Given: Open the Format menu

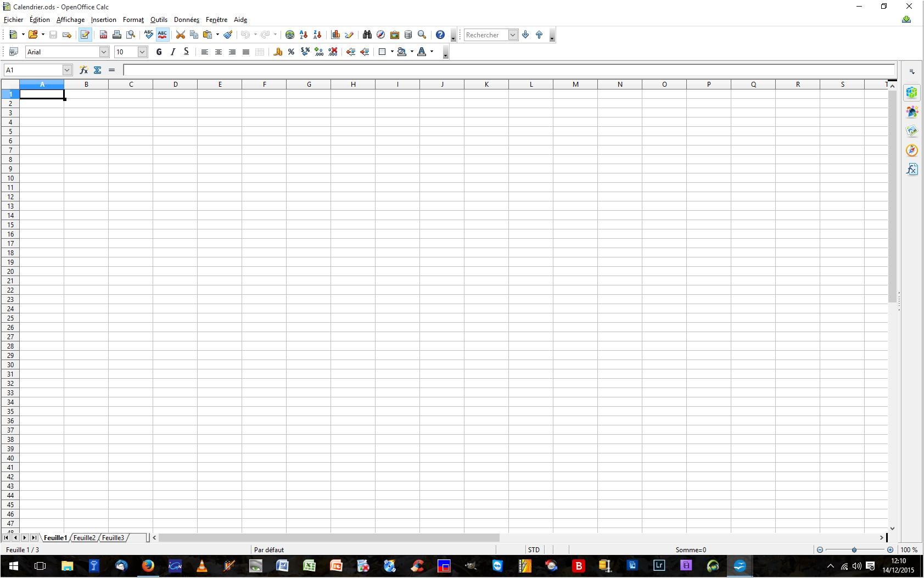Looking at the screenshot, I should pos(133,20).
